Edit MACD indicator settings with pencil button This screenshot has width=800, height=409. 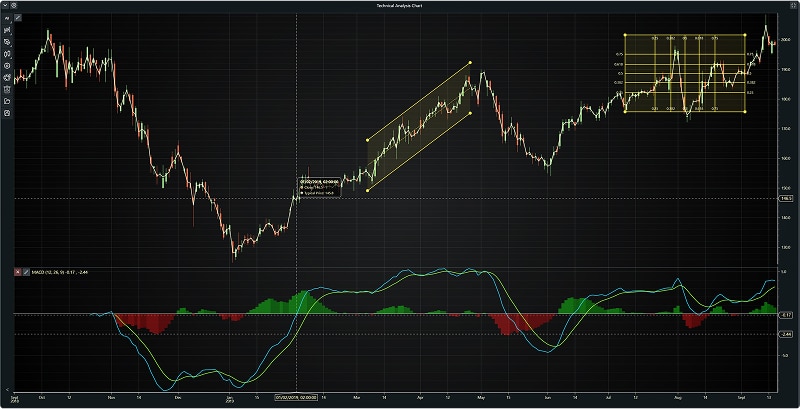[x=26, y=272]
